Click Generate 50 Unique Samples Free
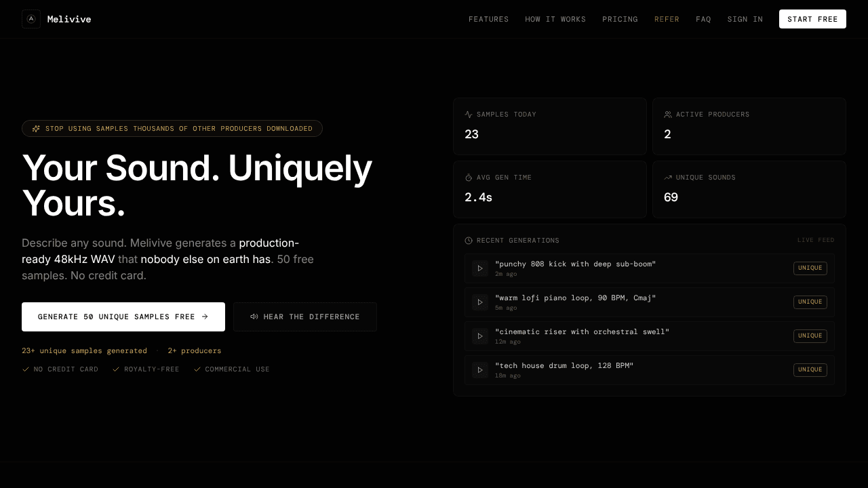 pyautogui.click(x=123, y=317)
